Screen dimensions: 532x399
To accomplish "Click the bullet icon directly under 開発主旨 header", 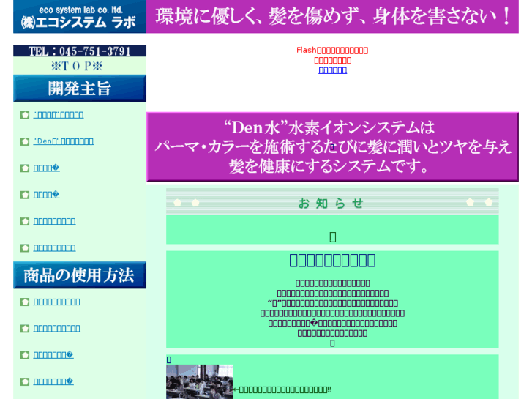I will click(24, 115).
